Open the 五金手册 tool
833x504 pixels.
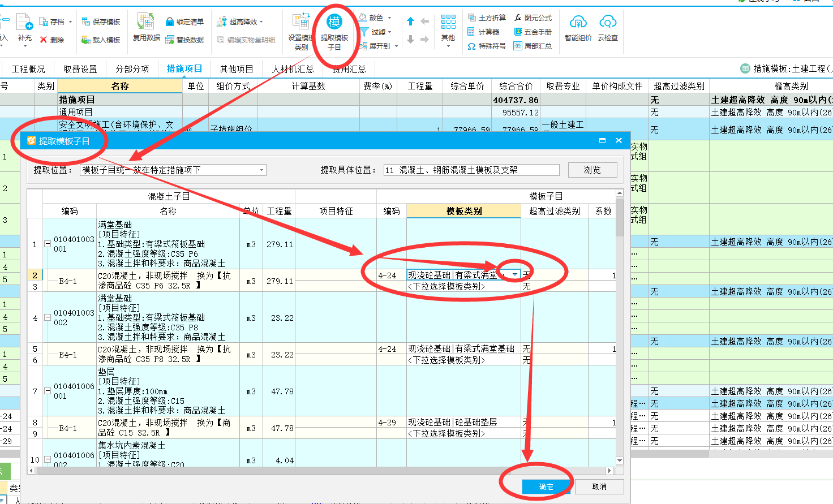[518, 32]
